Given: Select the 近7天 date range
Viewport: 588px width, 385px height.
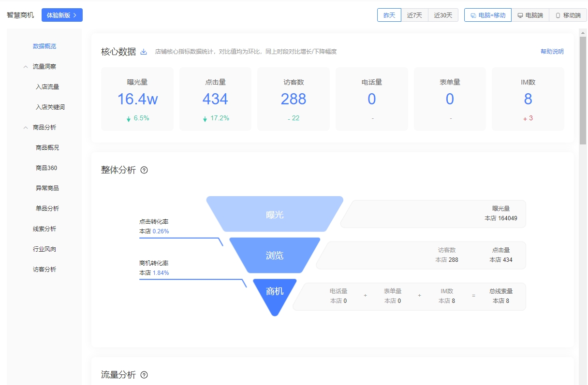Looking at the screenshot, I should 415,15.
